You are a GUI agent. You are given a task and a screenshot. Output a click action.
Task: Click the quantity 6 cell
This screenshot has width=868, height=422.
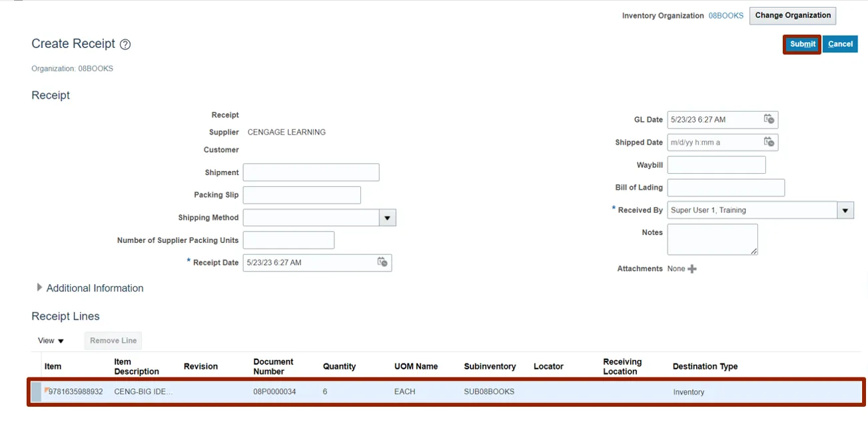pos(325,392)
